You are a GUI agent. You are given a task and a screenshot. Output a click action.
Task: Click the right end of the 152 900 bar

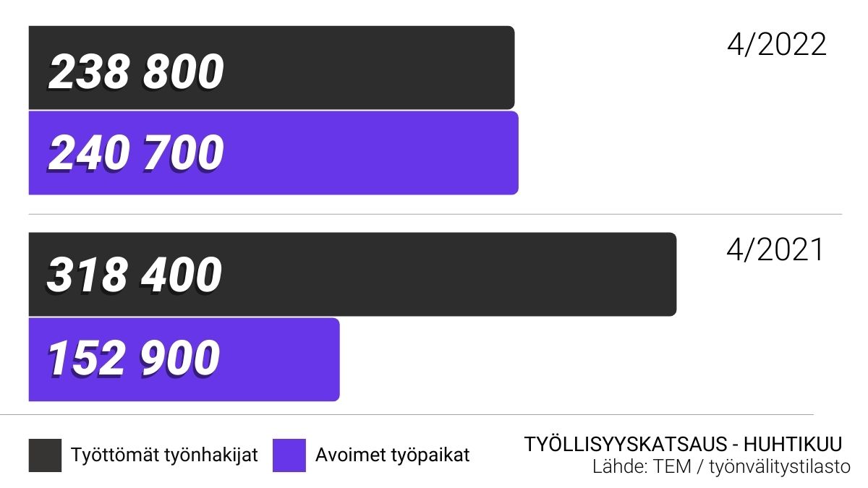[x=335, y=359]
